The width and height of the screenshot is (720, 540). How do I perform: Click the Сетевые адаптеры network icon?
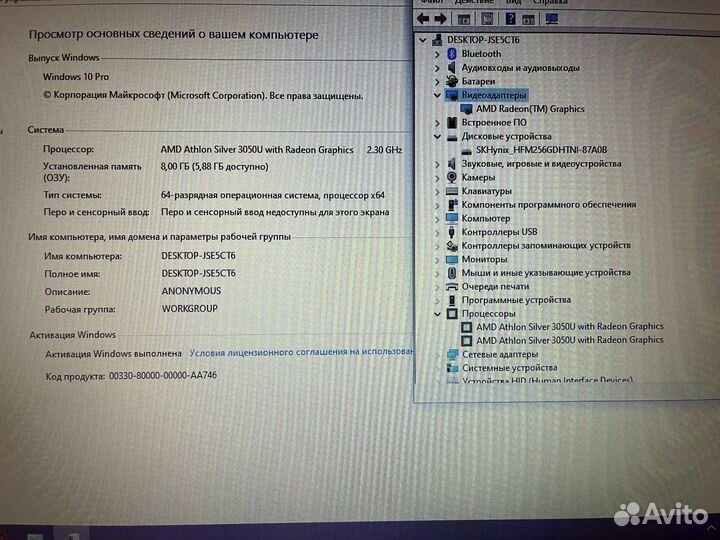pyautogui.click(x=453, y=354)
